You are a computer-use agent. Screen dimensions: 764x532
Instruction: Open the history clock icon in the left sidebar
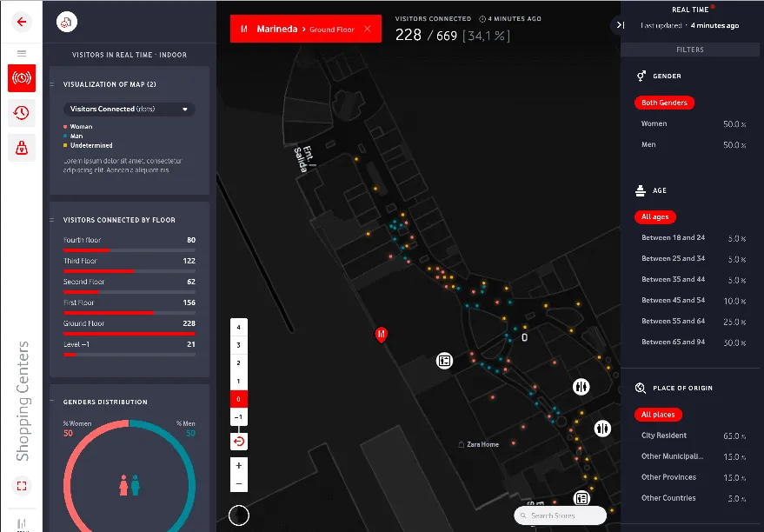coord(21,113)
